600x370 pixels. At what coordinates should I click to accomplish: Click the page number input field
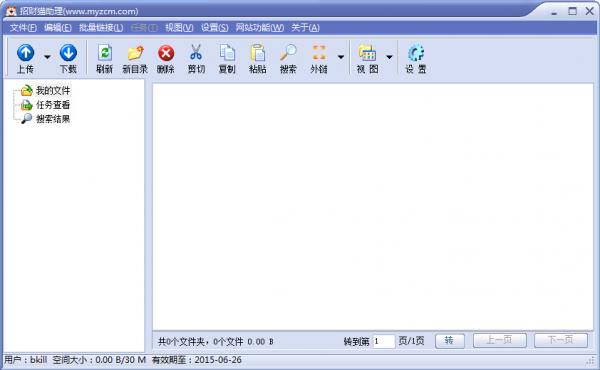click(384, 341)
